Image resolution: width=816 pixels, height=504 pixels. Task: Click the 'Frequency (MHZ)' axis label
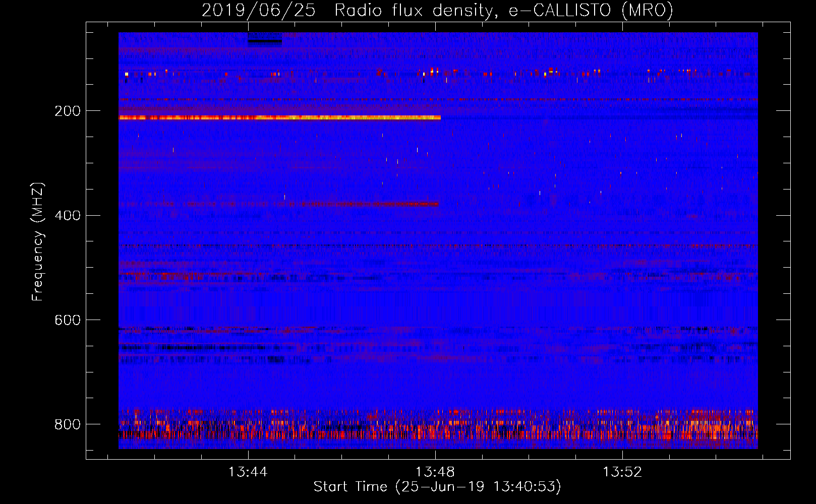[37, 242]
